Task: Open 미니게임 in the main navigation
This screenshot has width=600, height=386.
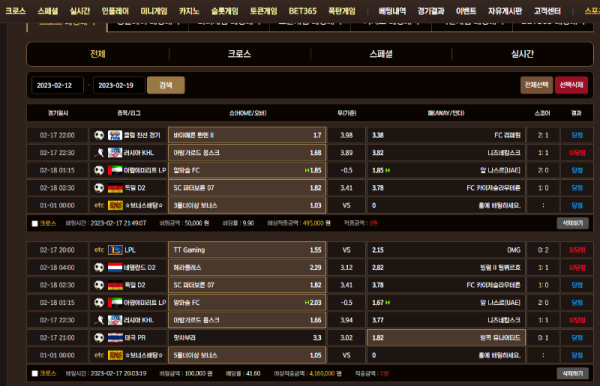Action: click(x=154, y=11)
